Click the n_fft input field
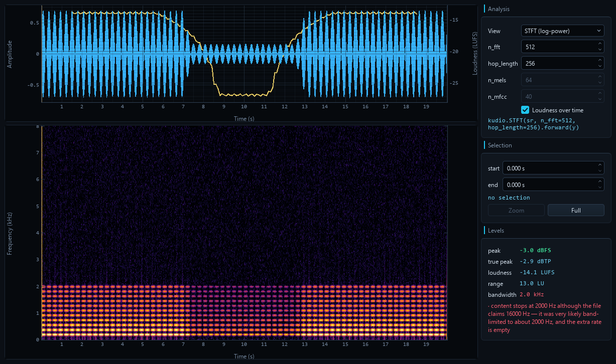This screenshot has width=616, height=364. 562,47
